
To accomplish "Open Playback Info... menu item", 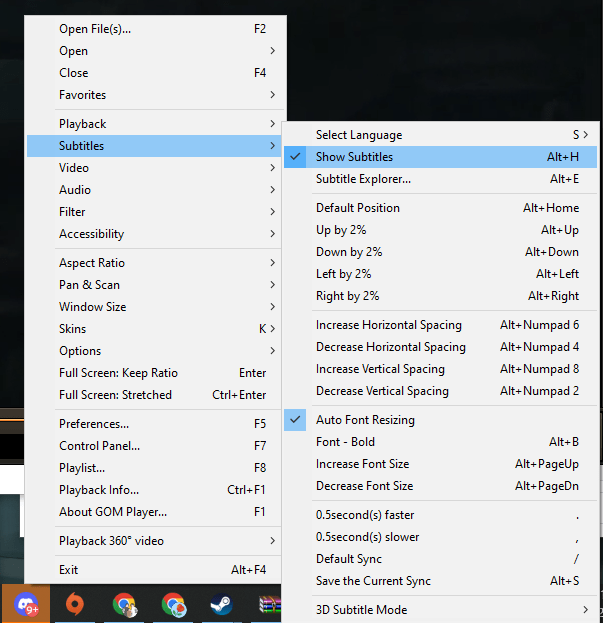I will [x=154, y=490].
